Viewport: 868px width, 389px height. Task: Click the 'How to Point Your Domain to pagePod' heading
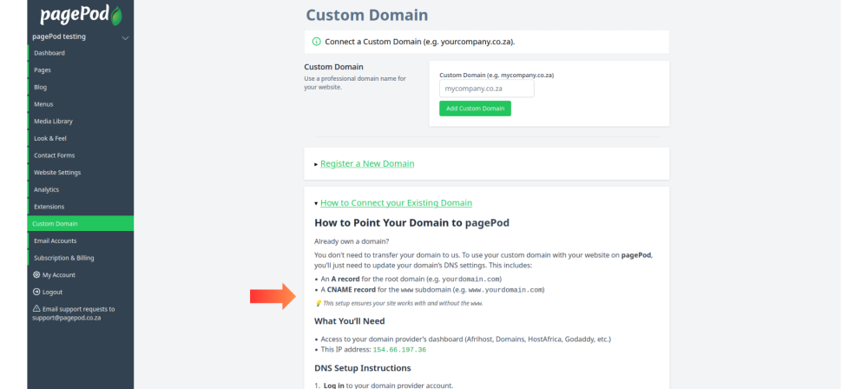[x=411, y=223]
